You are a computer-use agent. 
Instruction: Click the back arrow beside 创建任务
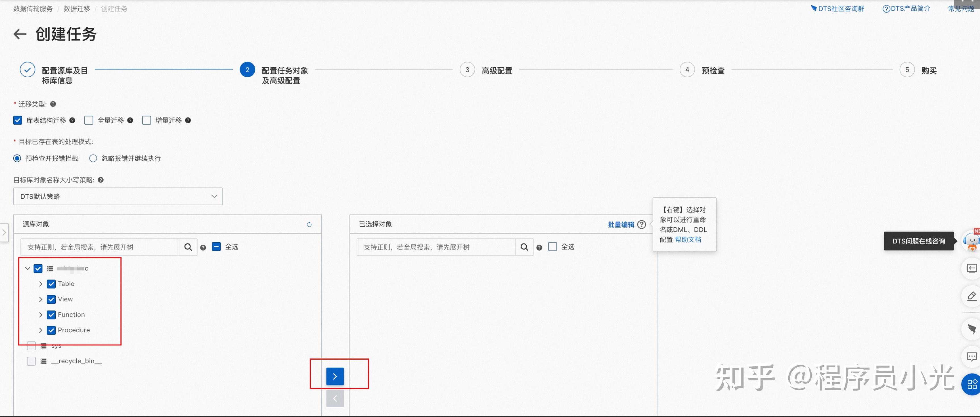coord(20,34)
